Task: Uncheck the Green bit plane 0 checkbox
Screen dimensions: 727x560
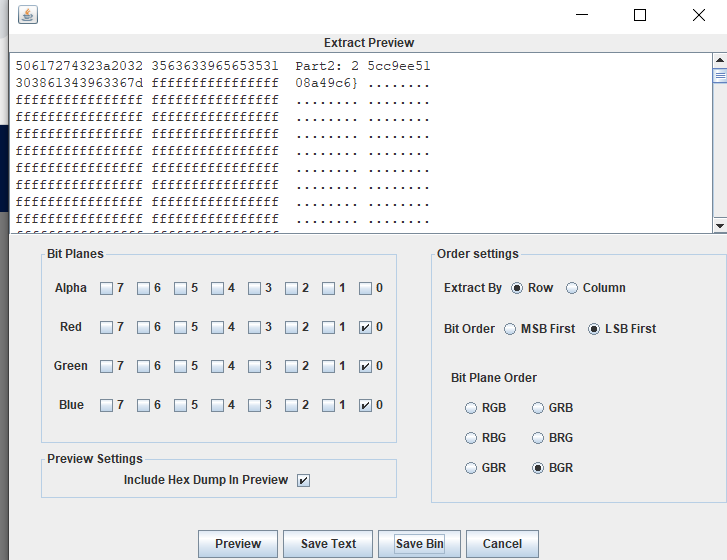Action: (x=365, y=366)
